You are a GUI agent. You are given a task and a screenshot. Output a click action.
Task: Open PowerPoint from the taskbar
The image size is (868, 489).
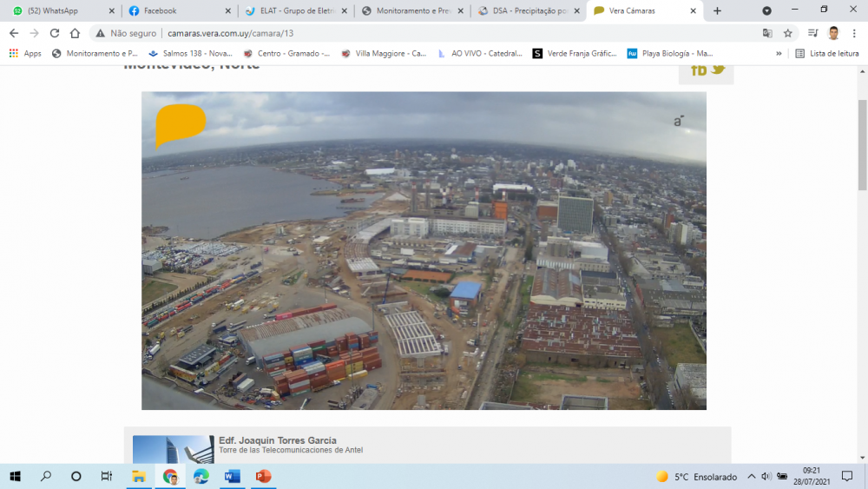click(263, 476)
